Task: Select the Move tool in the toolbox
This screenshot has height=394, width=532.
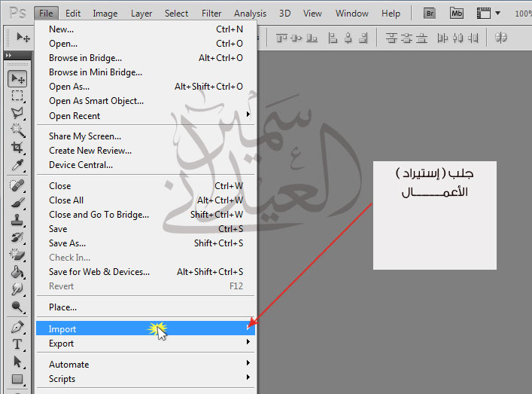Action: point(17,79)
